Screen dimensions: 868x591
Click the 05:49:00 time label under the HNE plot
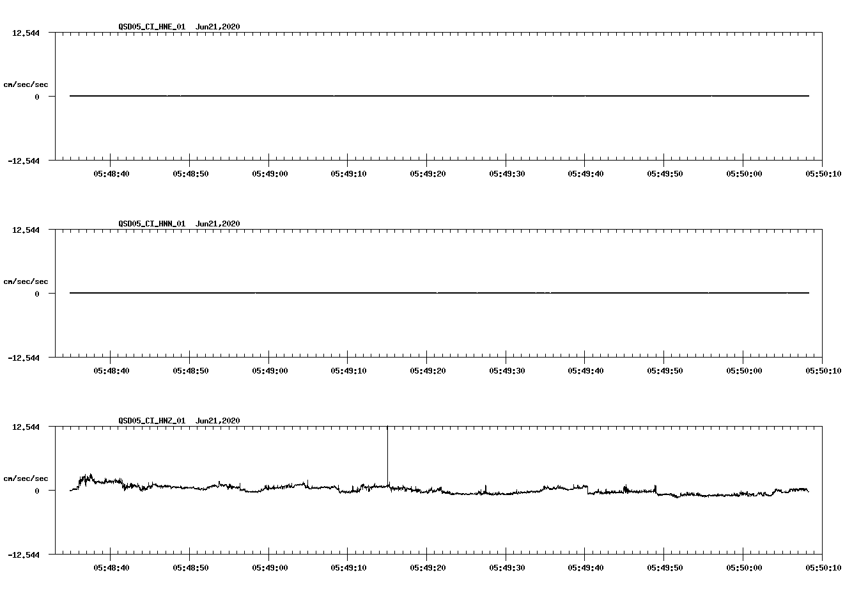point(269,173)
